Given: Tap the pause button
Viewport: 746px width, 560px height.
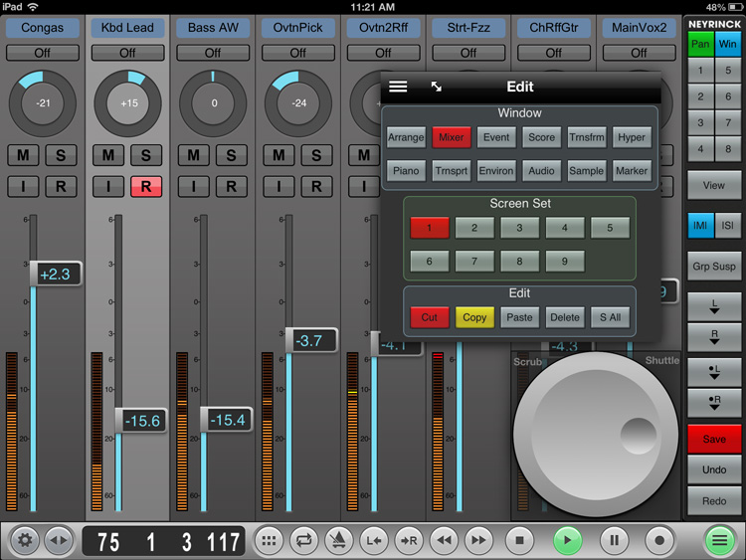Looking at the screenshot, I should (615, 540).
